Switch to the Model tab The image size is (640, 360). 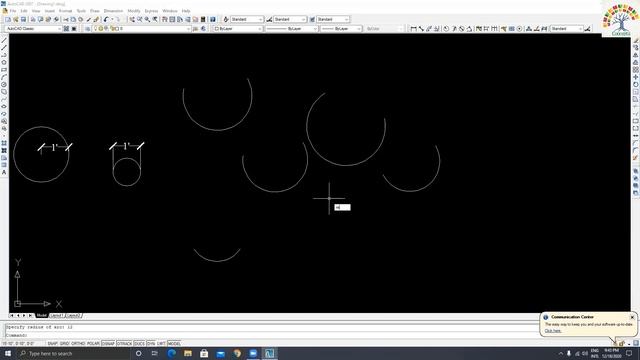(x=42, y=316)
